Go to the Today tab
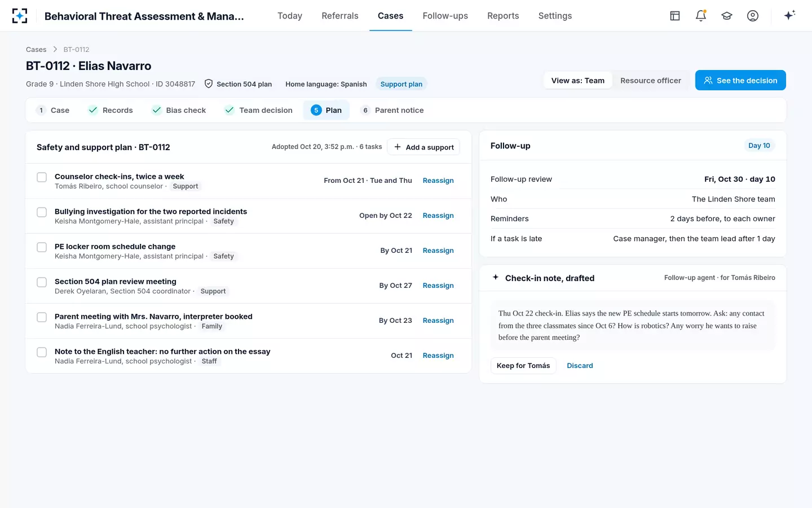The height and width of the screenshot is (508, 812). (x=290, y=16)
